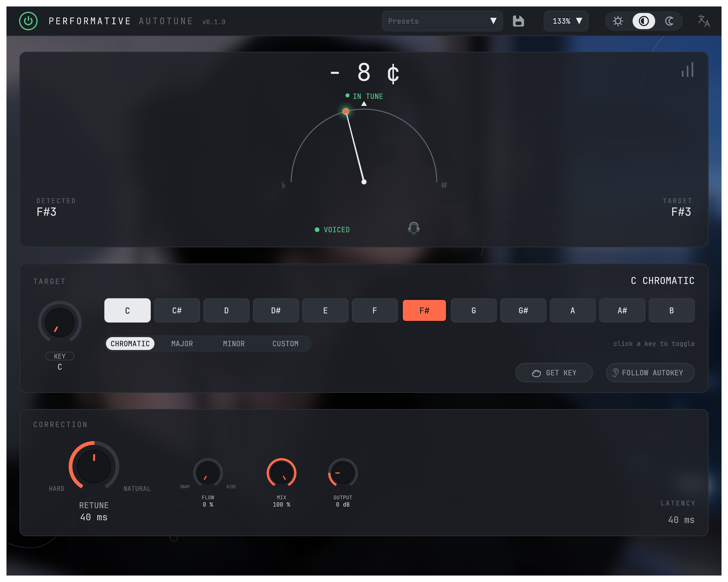The image size is (728, 582).
Task: Toggle the D# note key
Action: pos(276,310)
